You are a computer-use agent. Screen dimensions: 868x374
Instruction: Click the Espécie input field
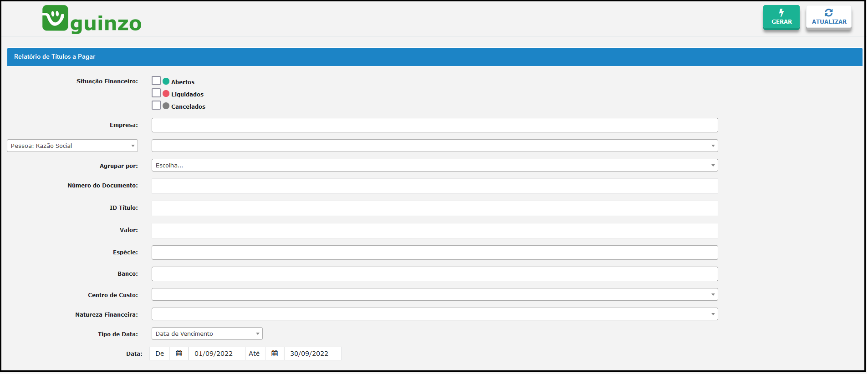pyautogui.click(x=434, y=253)
